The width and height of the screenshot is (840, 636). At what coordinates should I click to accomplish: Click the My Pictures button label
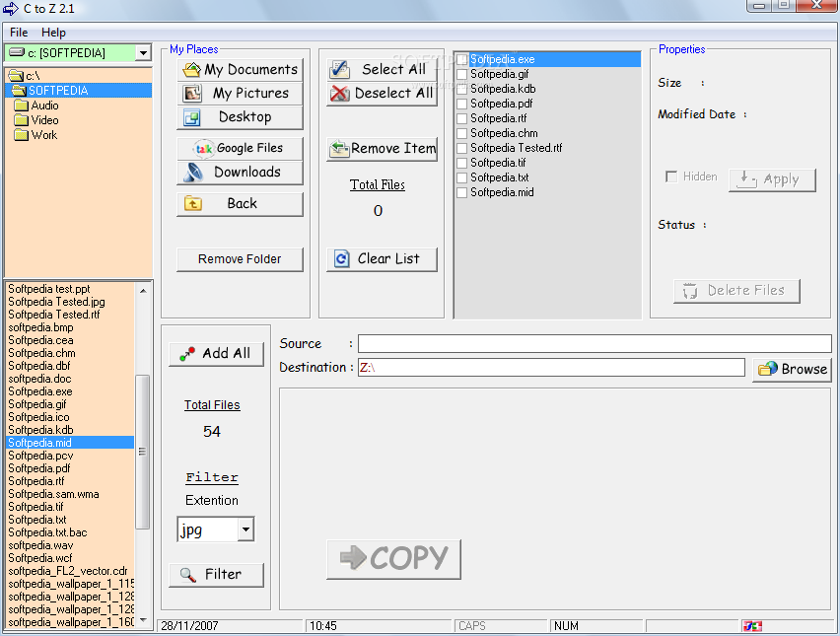tap(250, 94)
